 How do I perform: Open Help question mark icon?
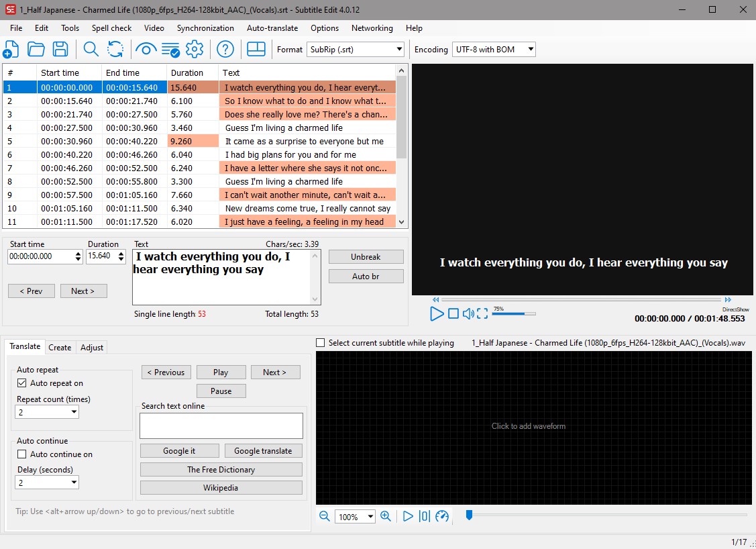coord(225,49)
